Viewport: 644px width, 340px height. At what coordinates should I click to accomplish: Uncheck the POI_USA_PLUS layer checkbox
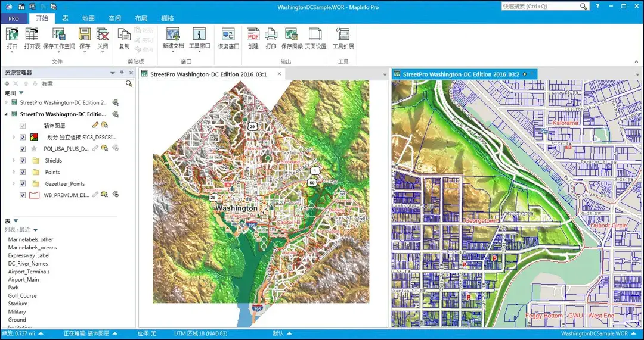coord(23,148)
